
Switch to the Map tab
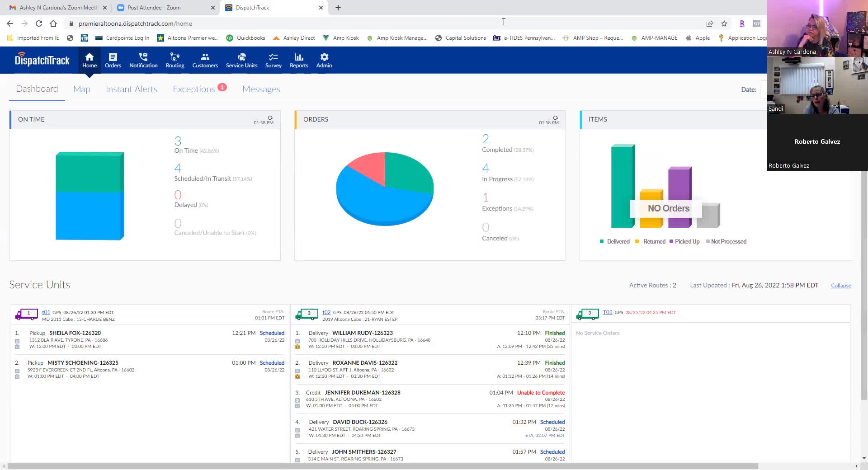[x=81, y=89]
